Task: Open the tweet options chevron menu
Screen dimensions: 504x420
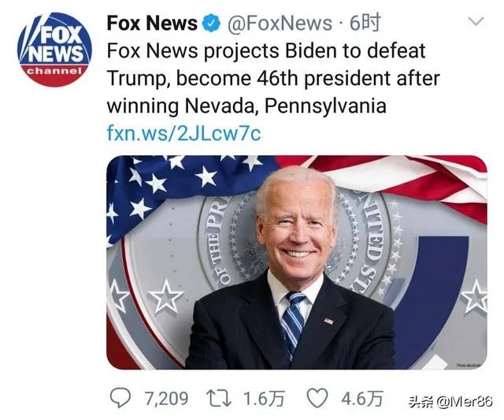Action: [x=476, y=21]
